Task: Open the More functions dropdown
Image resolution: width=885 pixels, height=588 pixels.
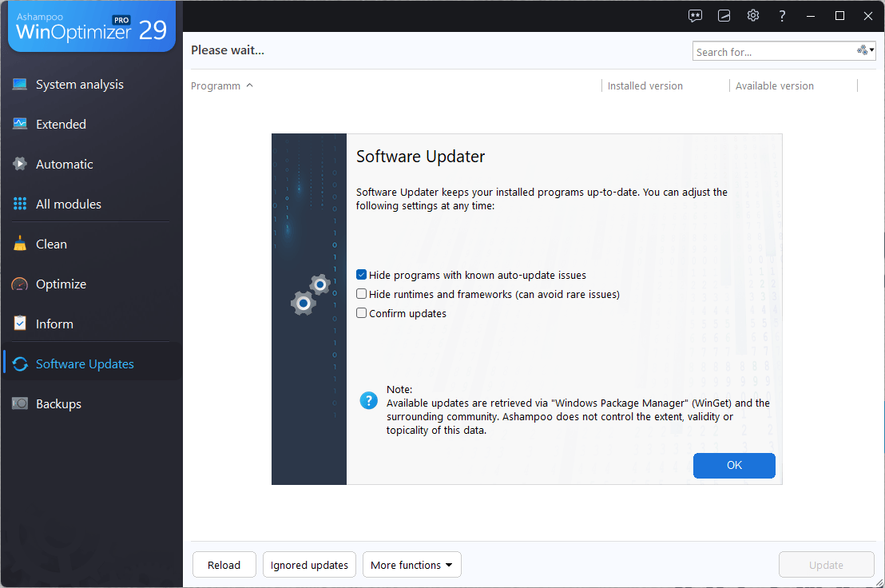Action: (411, 564)
